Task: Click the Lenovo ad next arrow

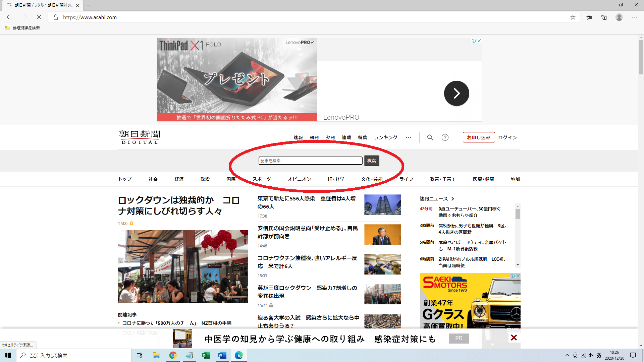Action: pos(457,94)
